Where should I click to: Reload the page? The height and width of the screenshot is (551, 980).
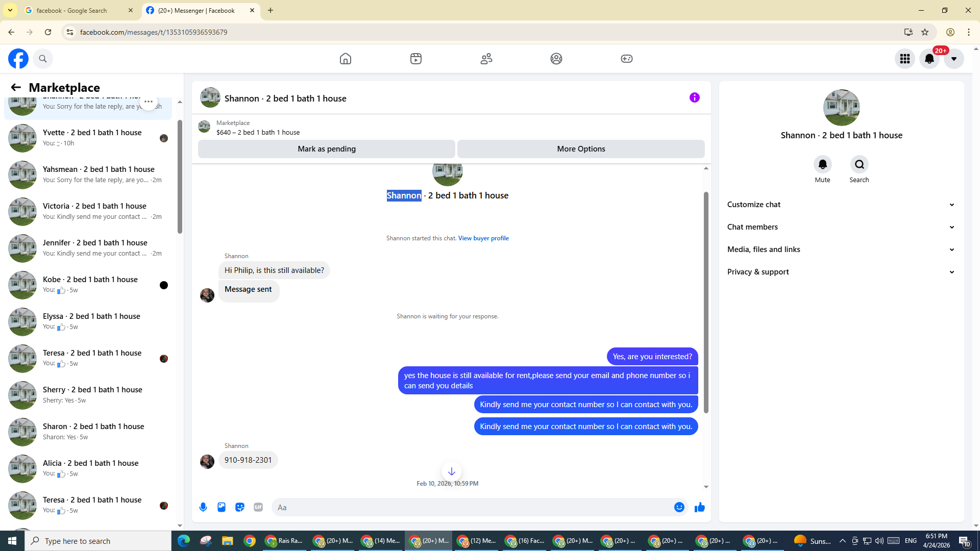tap(48, 32)
